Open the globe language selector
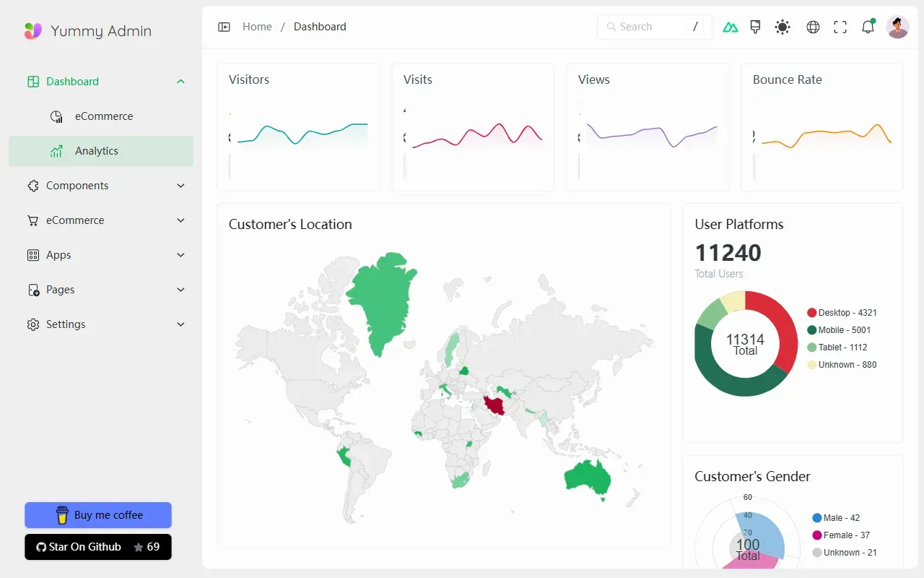This screenshot has width=924, height=578. [813, 27]
